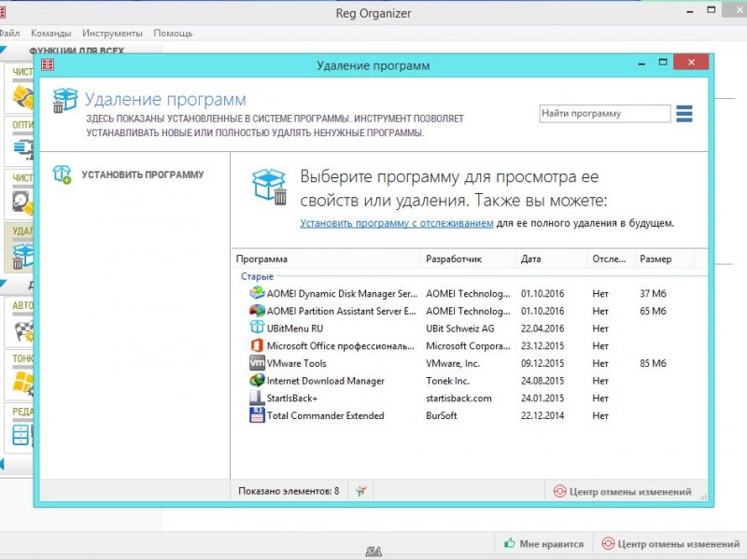Sort by Размер column header
This screenshot has height=560, width=747.
[x=664, y=259]
